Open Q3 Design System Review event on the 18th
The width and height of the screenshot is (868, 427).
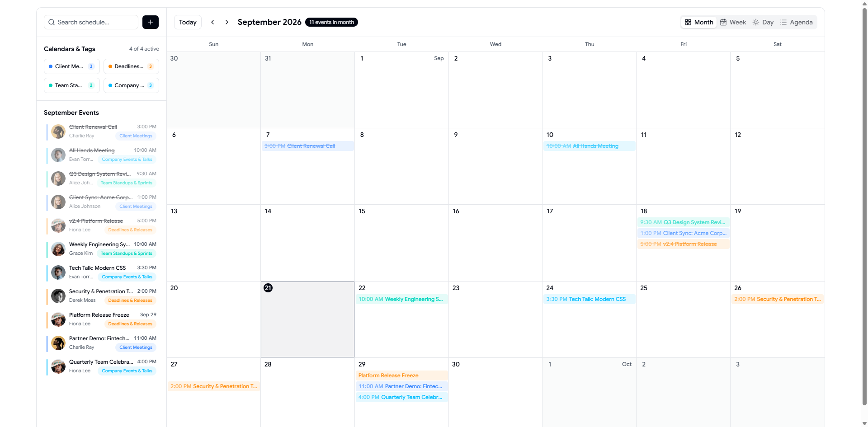[x=683, y=222]
